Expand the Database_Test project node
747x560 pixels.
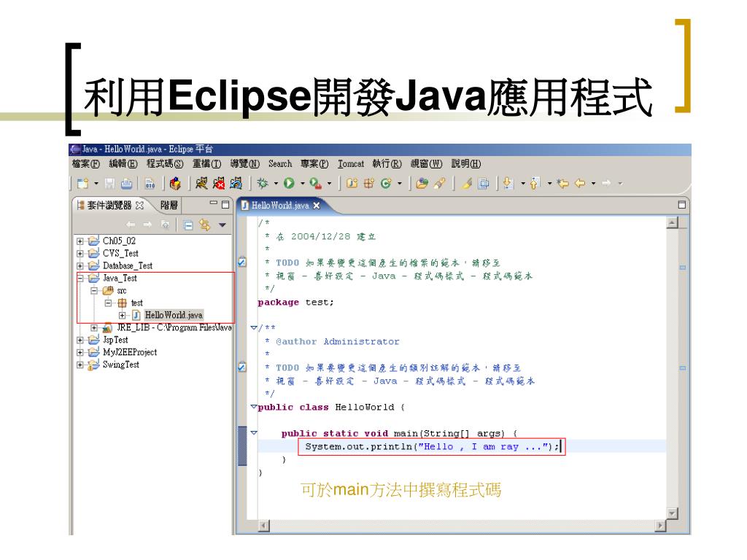[x=80, y=266]
